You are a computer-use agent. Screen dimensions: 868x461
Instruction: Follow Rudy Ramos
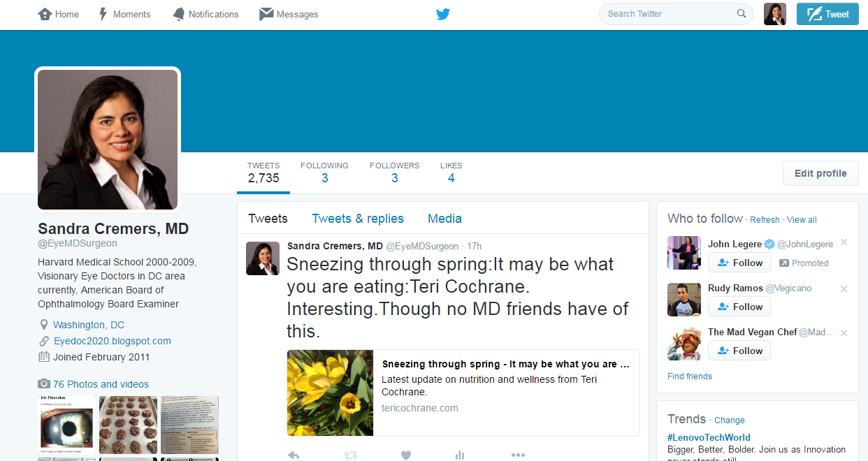tap(739, 307)
